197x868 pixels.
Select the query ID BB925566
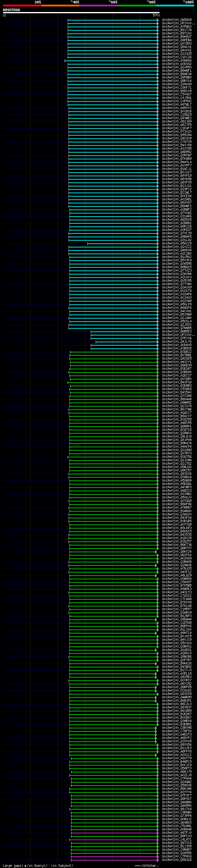[x=11, y=10]
